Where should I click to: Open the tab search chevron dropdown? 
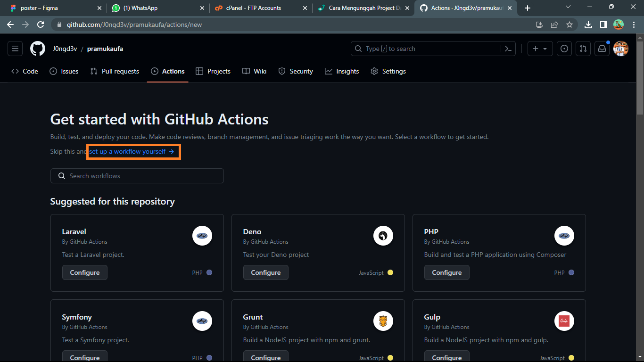[x=568, y=7]
